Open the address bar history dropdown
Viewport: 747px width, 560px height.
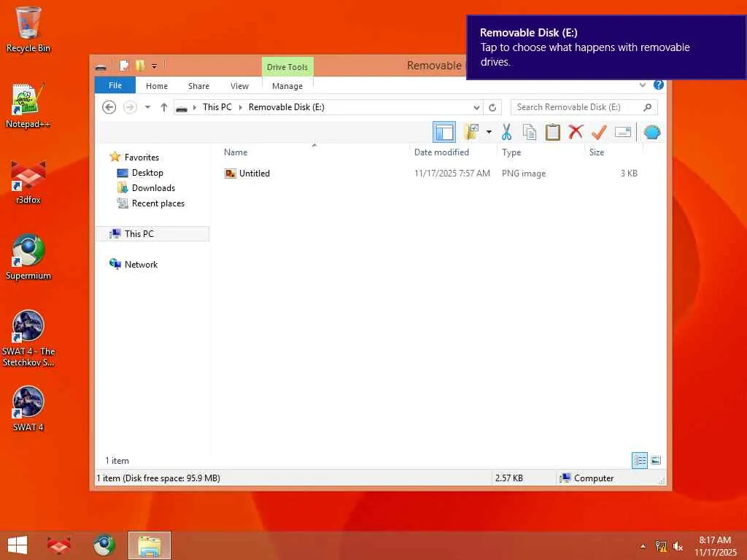click(476, 108)
